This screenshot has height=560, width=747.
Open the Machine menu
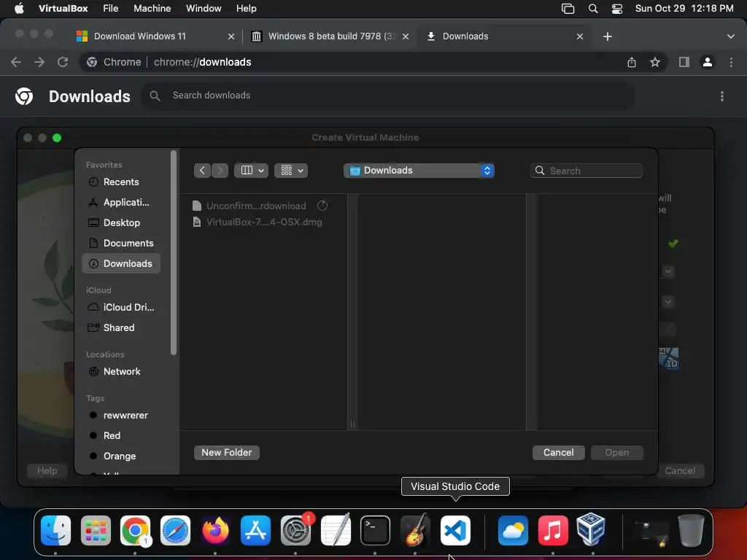click(152, 9)
